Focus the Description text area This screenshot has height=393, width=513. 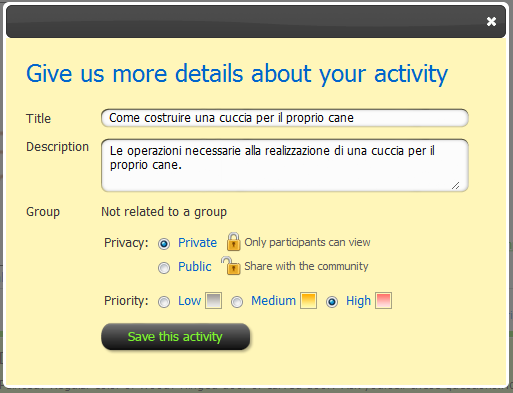tap(285, 165)
